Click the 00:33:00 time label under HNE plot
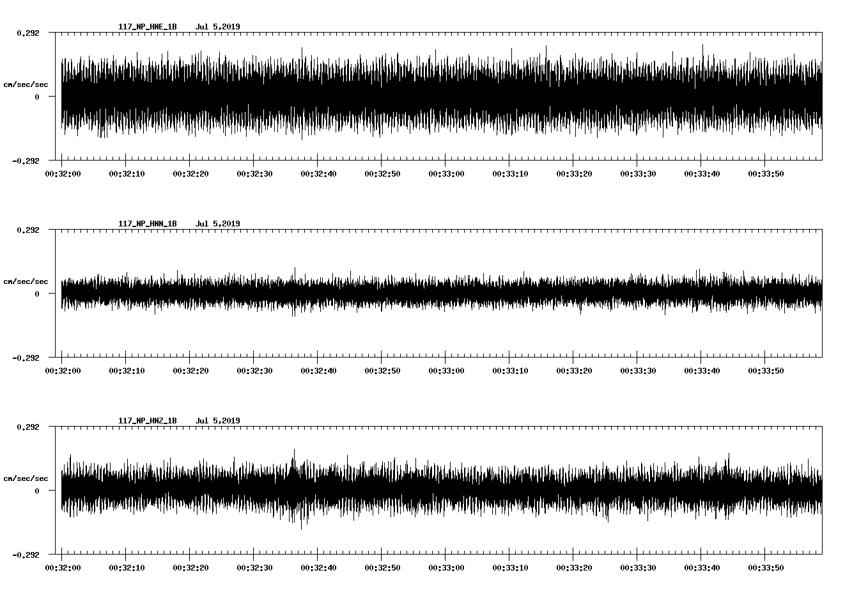Screen dimensions: 868x591 pos(446,173)
